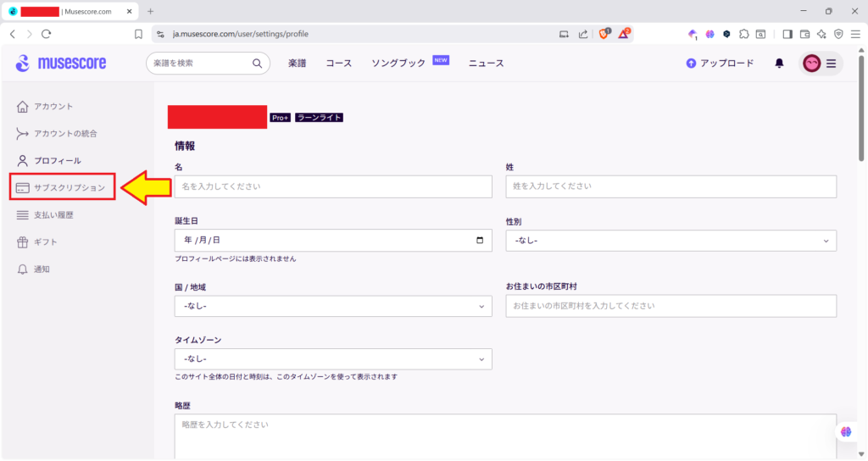The width and height of the screenshot is (868, 461).
Task: Click the アップロード button
Action: click(x=720, y=64)
